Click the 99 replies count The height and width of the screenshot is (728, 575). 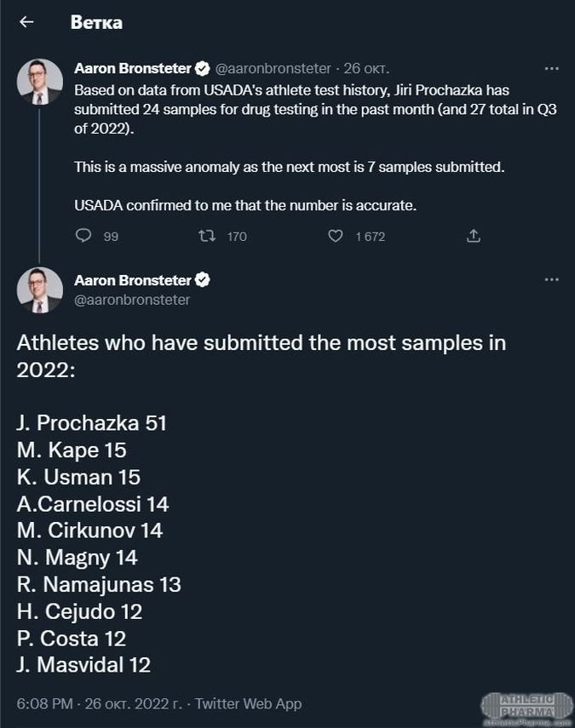click(x=111, y=237)
